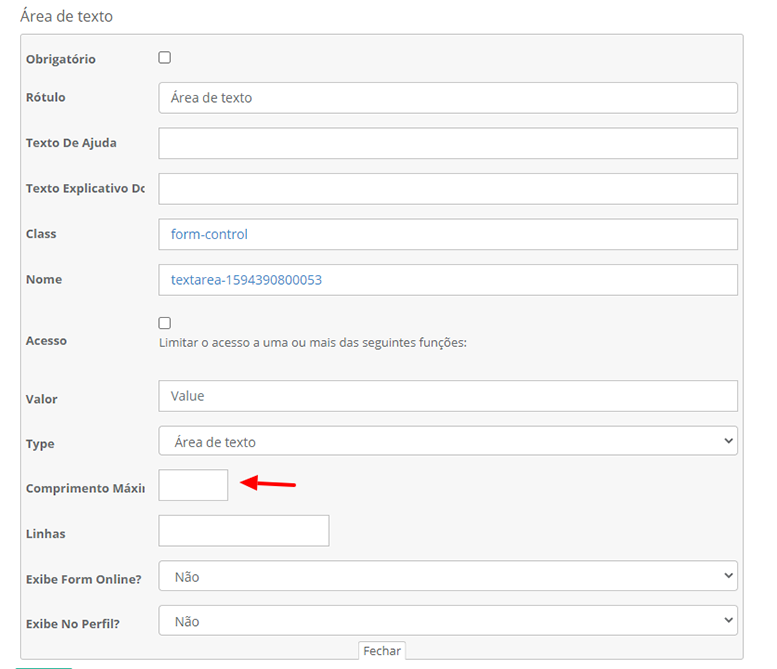Open the Type dropdown
The width and height of the screenshot is (777, 669).
pyautogui.click(x=447, y=441)
